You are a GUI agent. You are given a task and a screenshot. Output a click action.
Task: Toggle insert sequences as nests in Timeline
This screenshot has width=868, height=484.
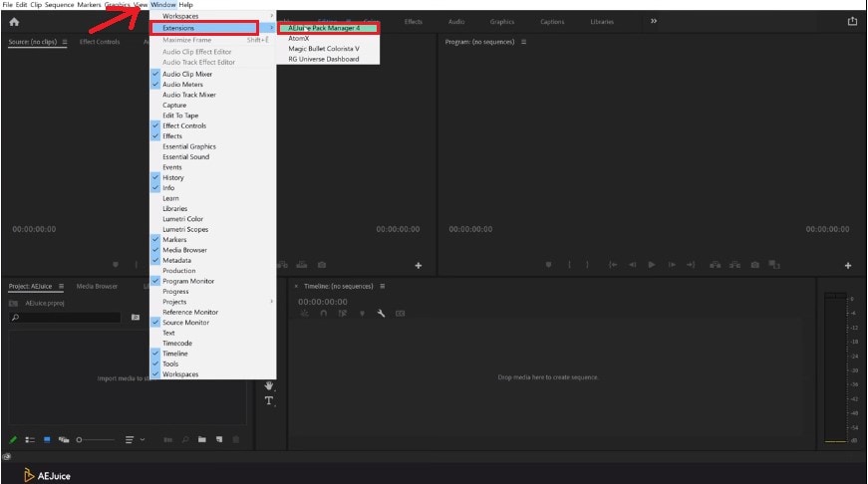coord(305,313)
